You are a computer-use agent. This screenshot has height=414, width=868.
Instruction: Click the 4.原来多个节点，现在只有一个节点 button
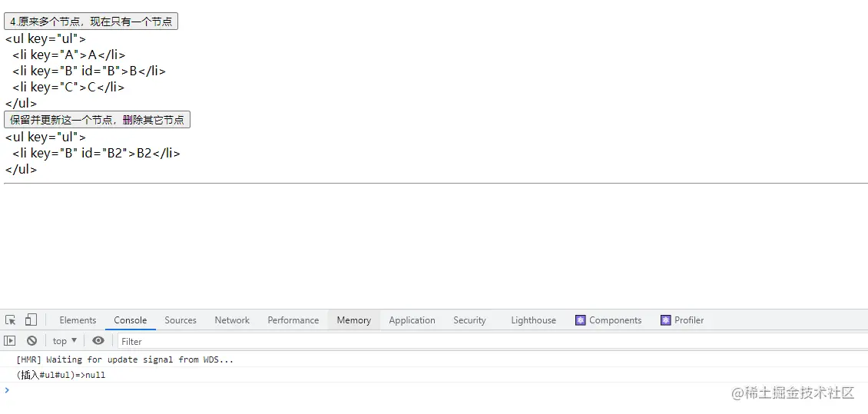91,22
